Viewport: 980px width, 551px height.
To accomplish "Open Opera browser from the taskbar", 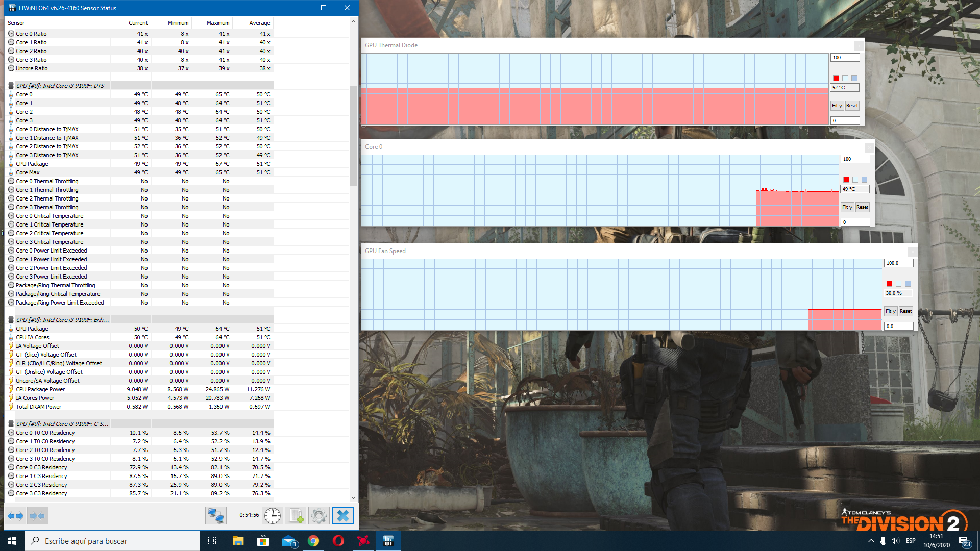I will point(338,541).
